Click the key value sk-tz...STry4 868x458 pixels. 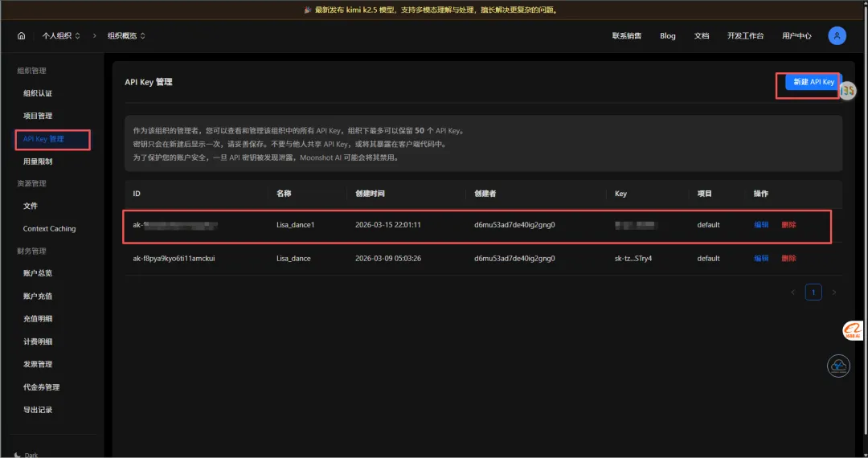tap(633, 259)
